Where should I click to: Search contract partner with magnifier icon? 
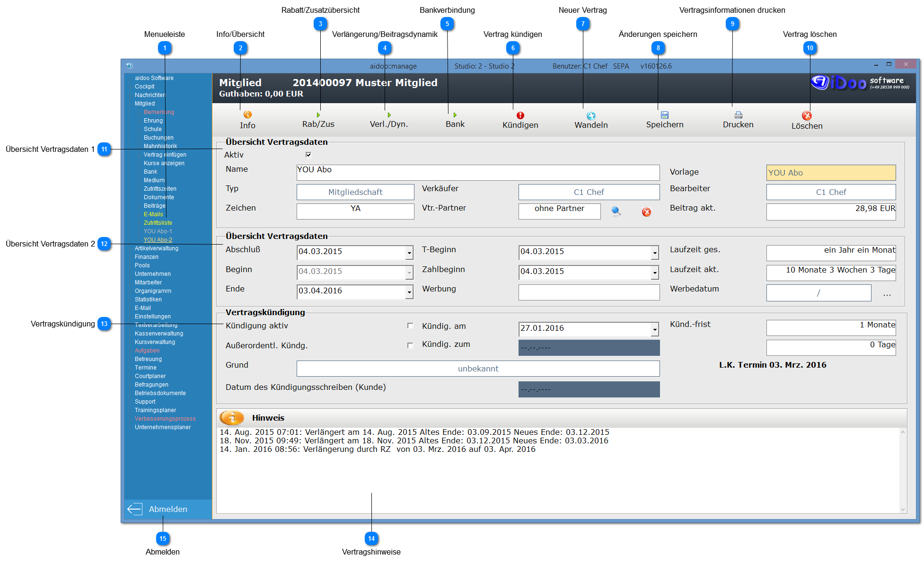(616, 211)
